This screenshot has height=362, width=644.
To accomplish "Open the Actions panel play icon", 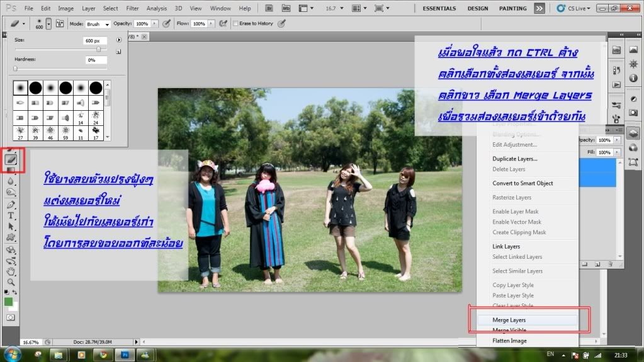I will (616, 84).
